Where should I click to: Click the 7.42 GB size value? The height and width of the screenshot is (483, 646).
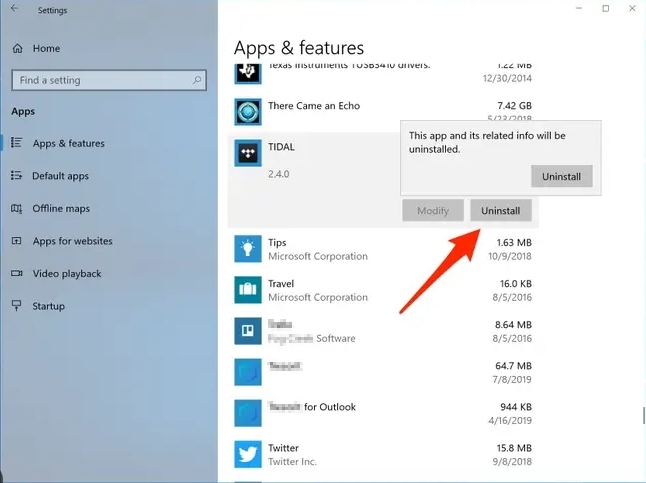click(x=514, y=106)
